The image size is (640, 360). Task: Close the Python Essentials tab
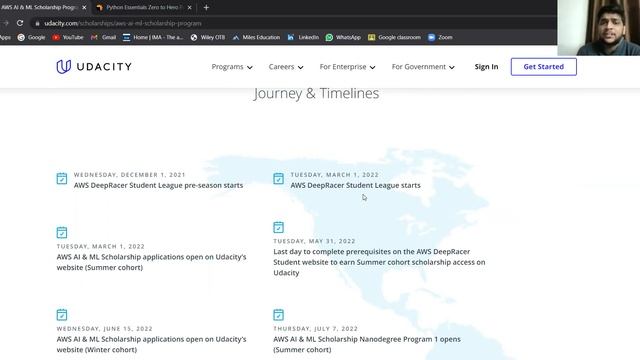point(189,7)
